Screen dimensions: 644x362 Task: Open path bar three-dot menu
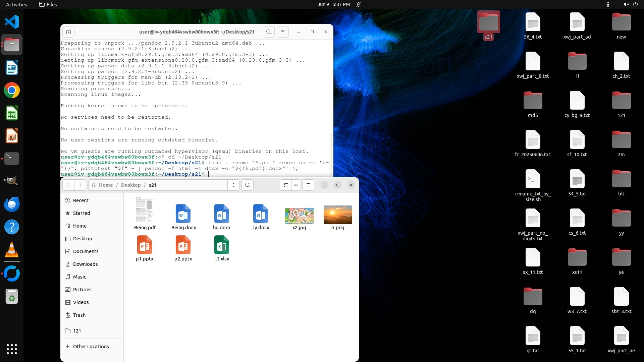pyautogui.click(x=233, y=185)
